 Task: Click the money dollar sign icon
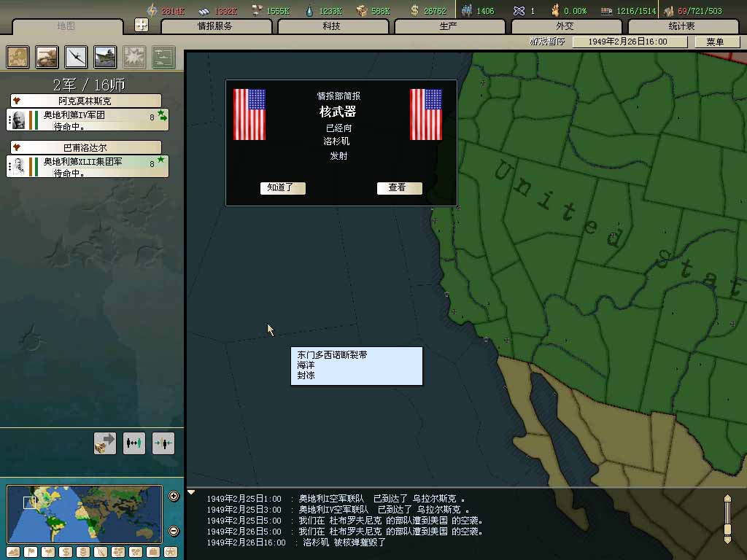click(414, 10)
